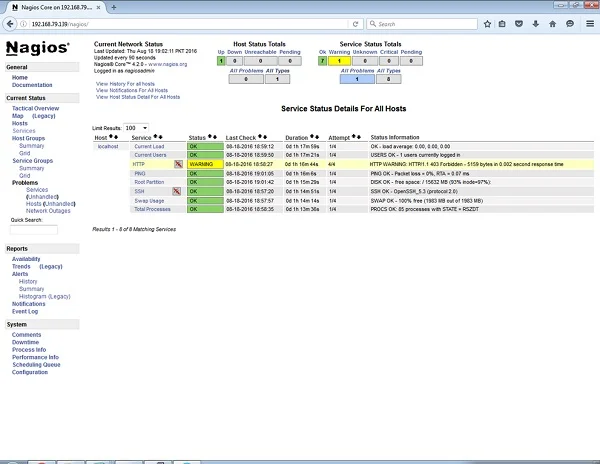Viewport: 600px width, 464px height.
Task: Click the green Hosts Up count box
Action: pos(221,61)
